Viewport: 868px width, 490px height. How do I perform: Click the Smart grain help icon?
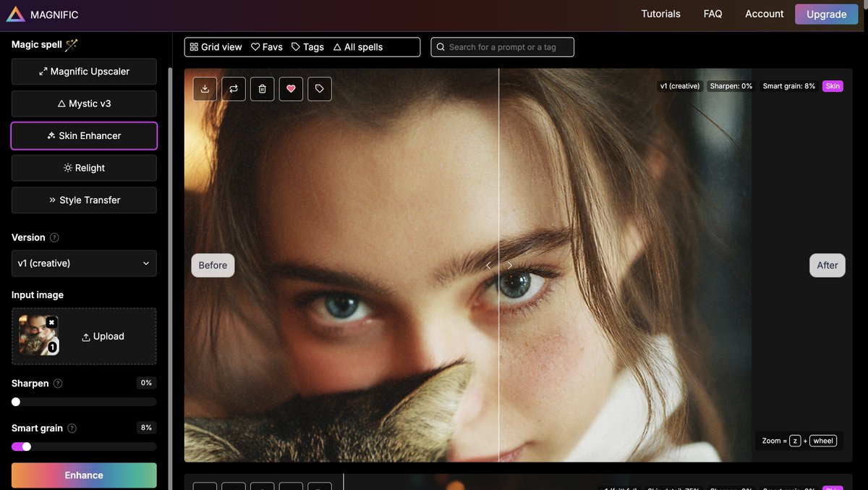tap(72, 428)
